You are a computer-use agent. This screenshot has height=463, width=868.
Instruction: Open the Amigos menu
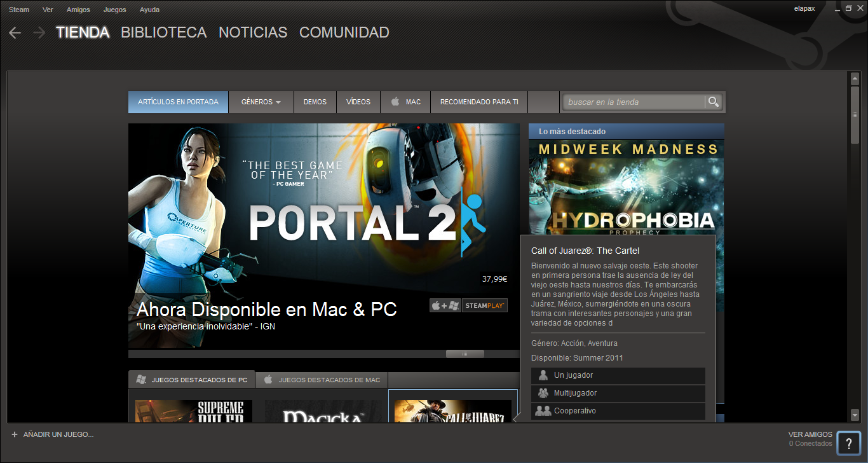pyautogui.click(x=78, y=10)
